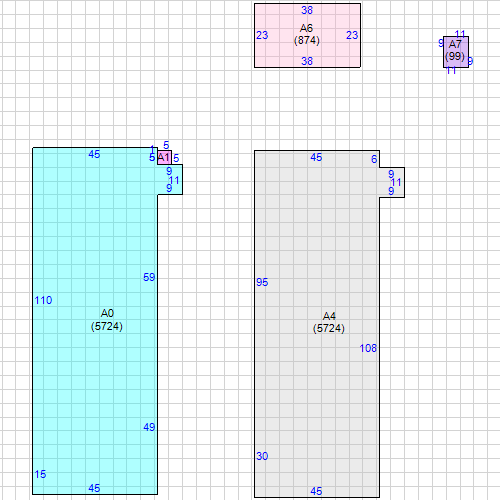Click the 11 label above shape A7

460,34
